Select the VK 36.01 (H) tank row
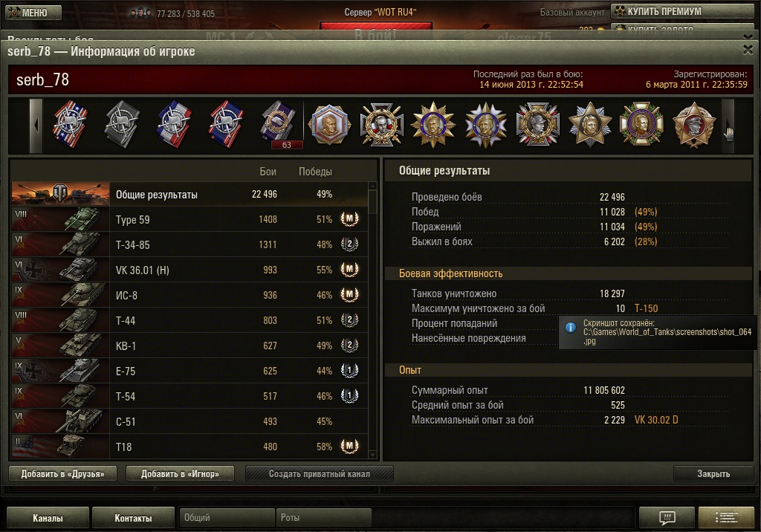Viewport: 761px width, 532px height. (x=190, y=270)
